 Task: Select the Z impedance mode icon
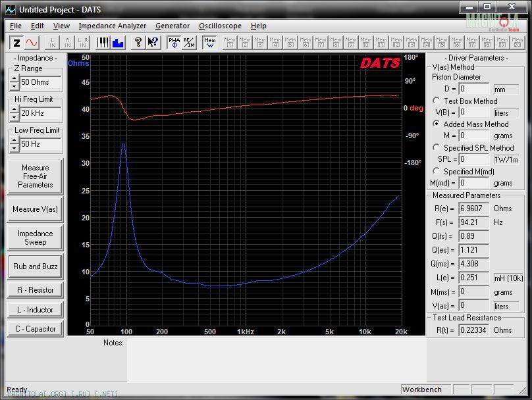16,43
